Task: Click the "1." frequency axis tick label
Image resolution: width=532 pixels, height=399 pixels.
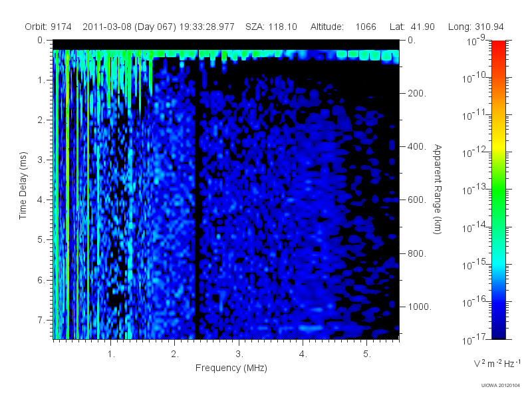Action: 111,354
